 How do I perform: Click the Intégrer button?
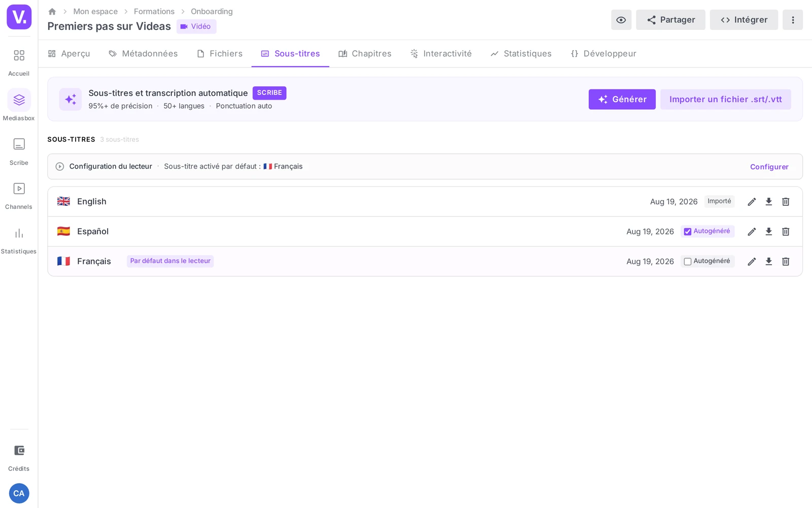click(x=744, y=20)
